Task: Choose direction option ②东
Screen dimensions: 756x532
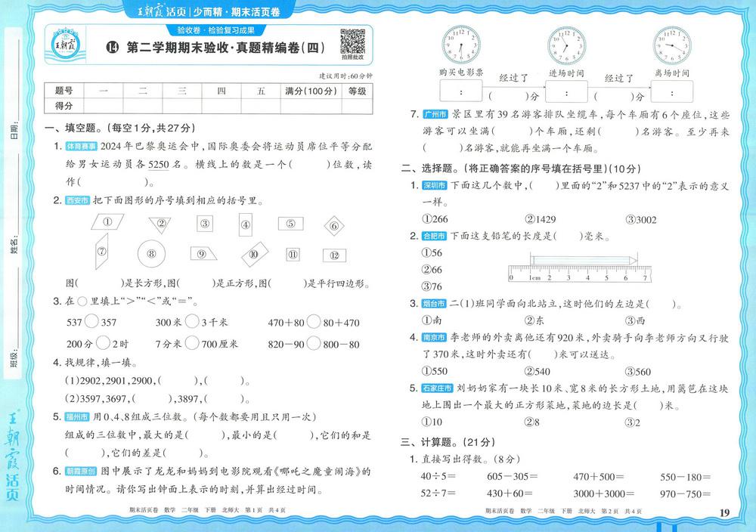Action: point(534,320)
